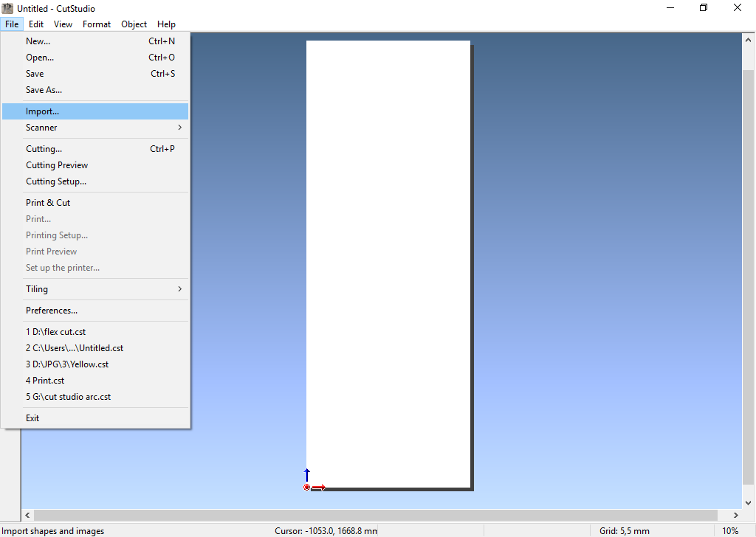Click the horizontal scrollbar thumb

click(376, 516)
